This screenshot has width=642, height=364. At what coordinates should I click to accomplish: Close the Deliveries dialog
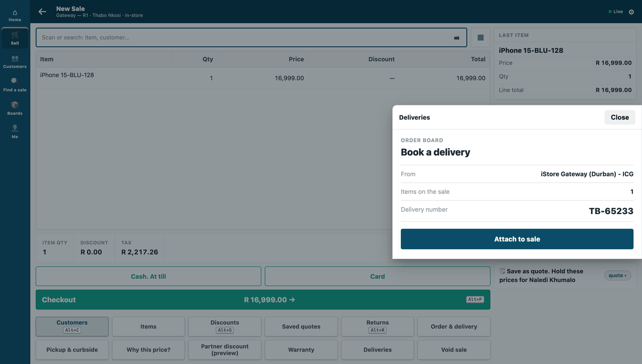click(x=619, y=117)
